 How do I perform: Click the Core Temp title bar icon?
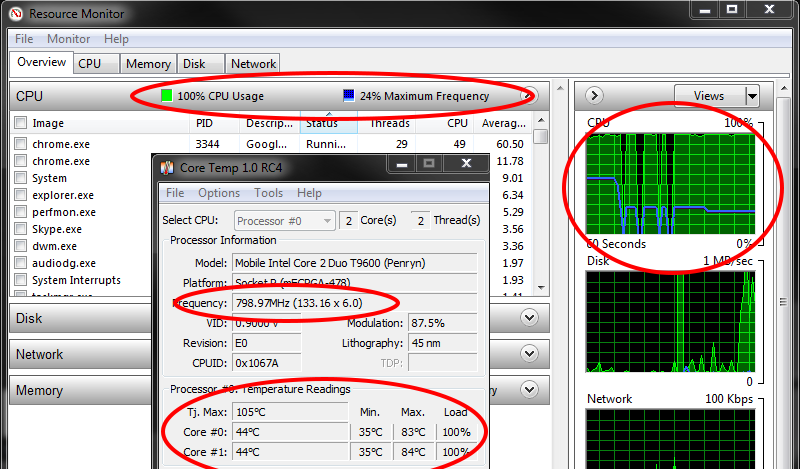(167, 168)
